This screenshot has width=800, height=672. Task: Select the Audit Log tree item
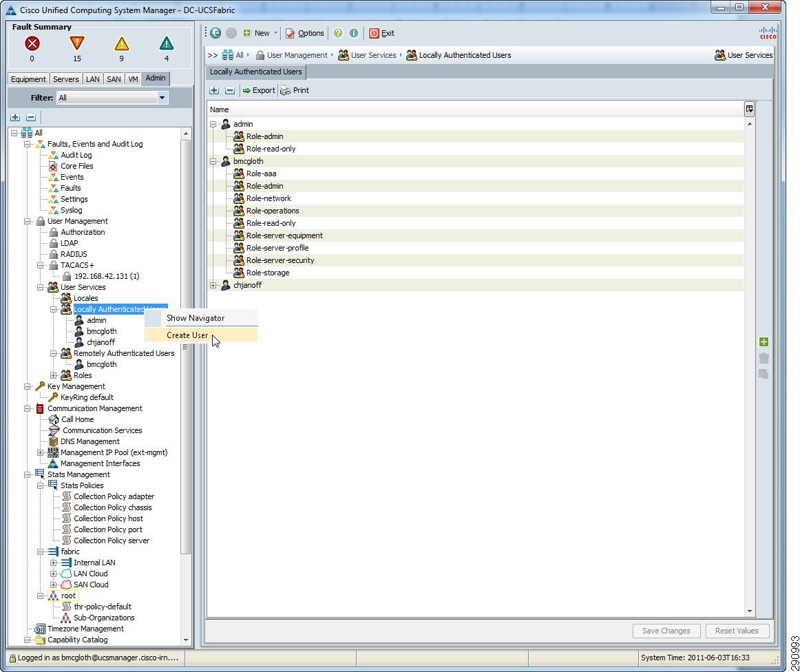coord(76,155)
